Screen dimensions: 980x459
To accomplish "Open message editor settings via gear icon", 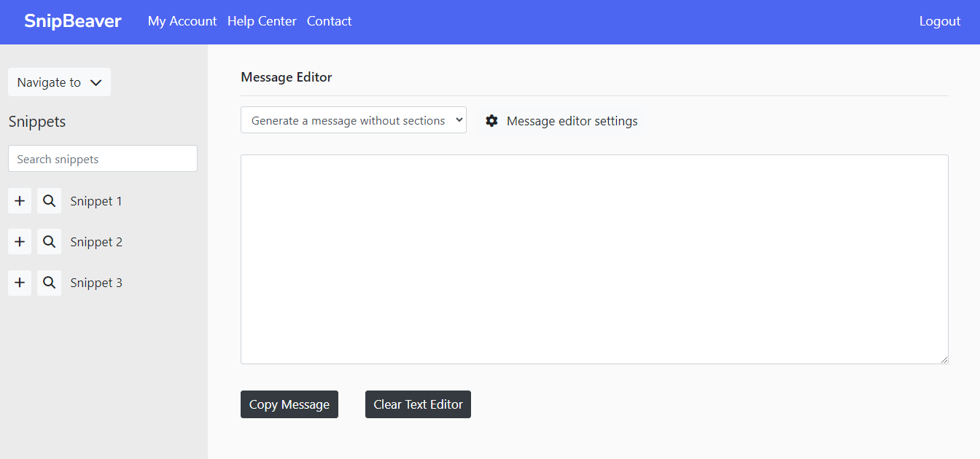I will tap(492, 120).
